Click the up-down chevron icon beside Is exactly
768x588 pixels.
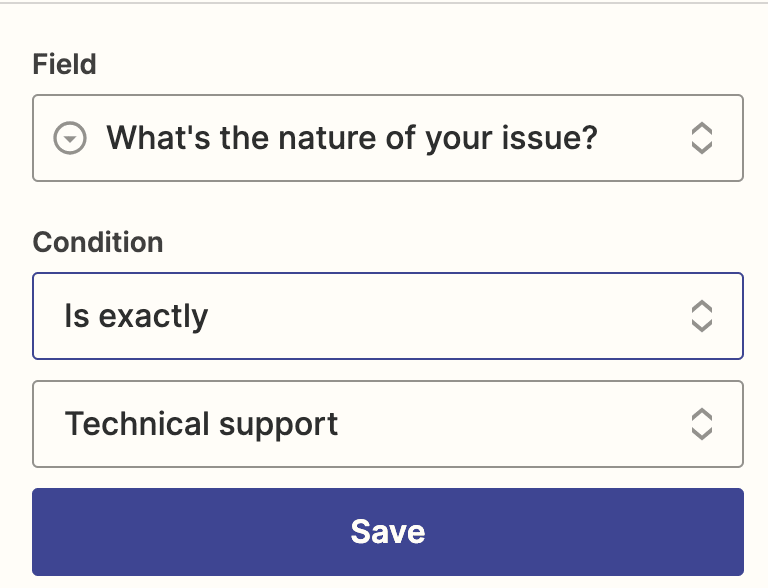pos(701,316)
